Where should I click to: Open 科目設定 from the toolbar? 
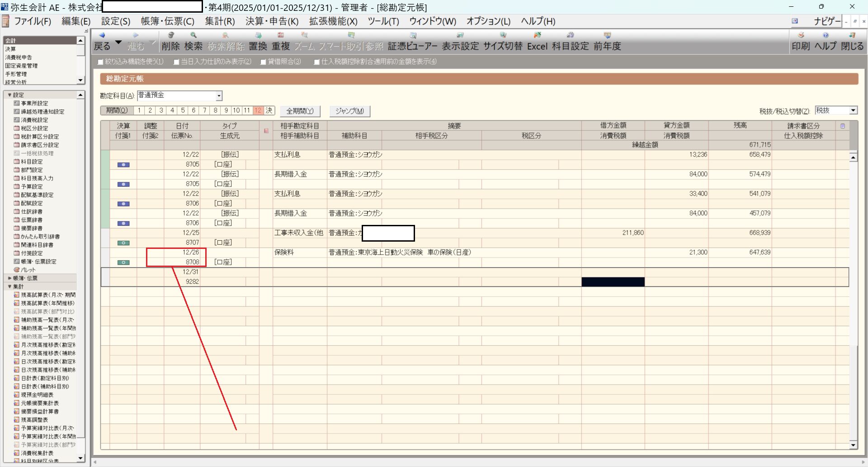click(570, 41)
